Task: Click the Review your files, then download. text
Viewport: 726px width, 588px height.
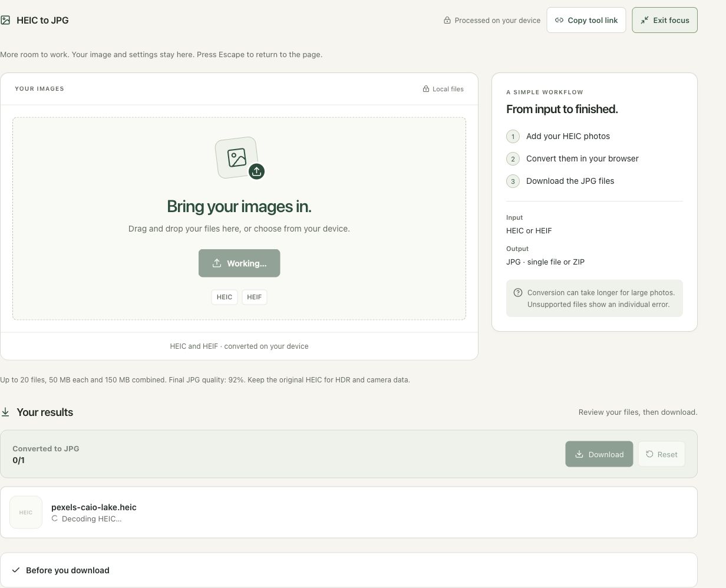Action: click(x=638, y=412)
